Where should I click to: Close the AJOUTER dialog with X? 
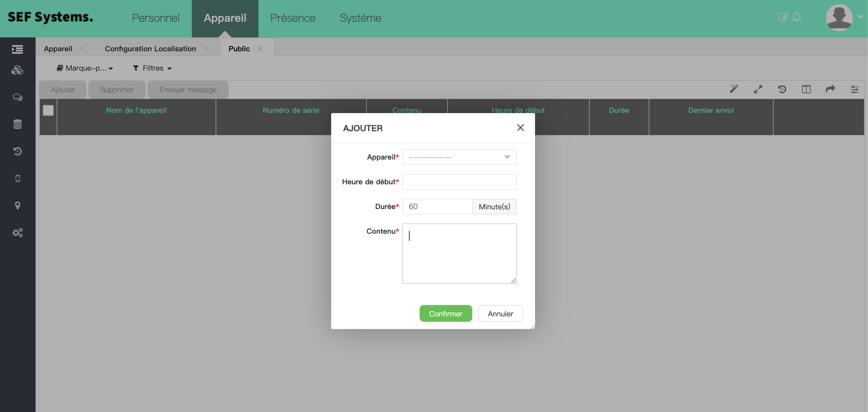520,128
